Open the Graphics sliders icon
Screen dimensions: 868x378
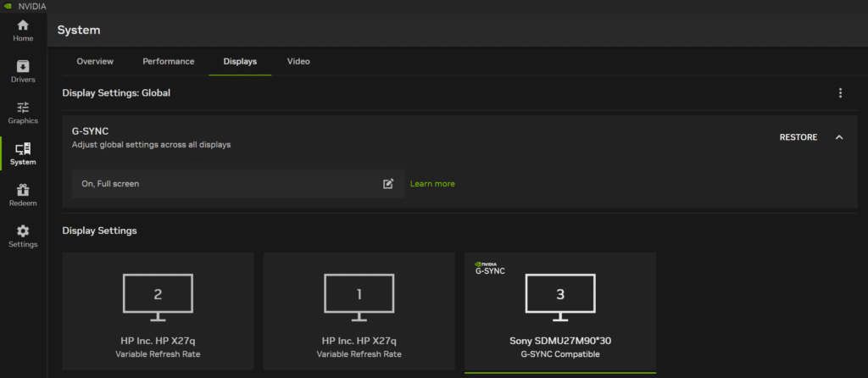click(23, 108)
